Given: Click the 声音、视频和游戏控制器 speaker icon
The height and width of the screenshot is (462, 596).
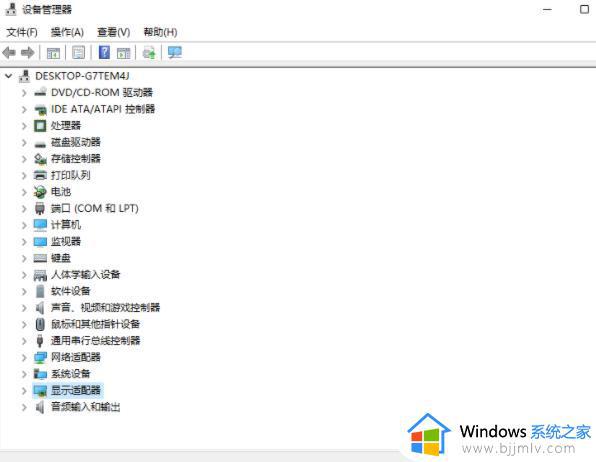Looking at the screenshot, I should click(x=40, y=308).
